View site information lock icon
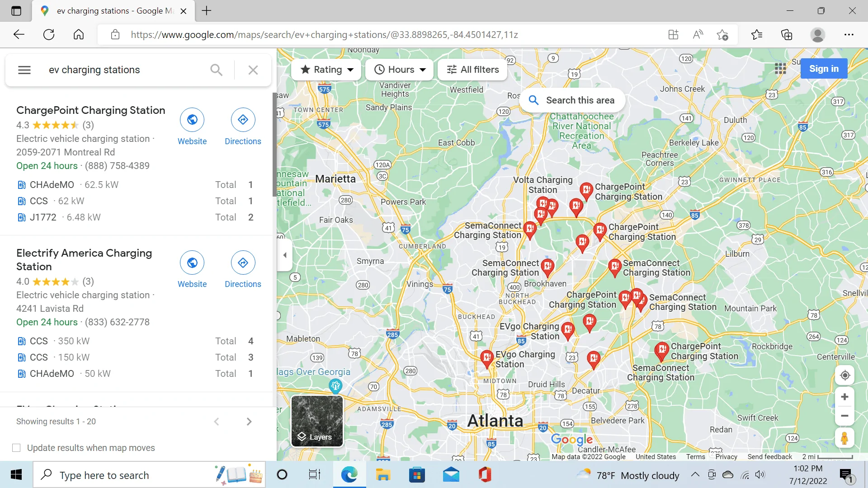 pyautogui.click(x=115, y=35)
